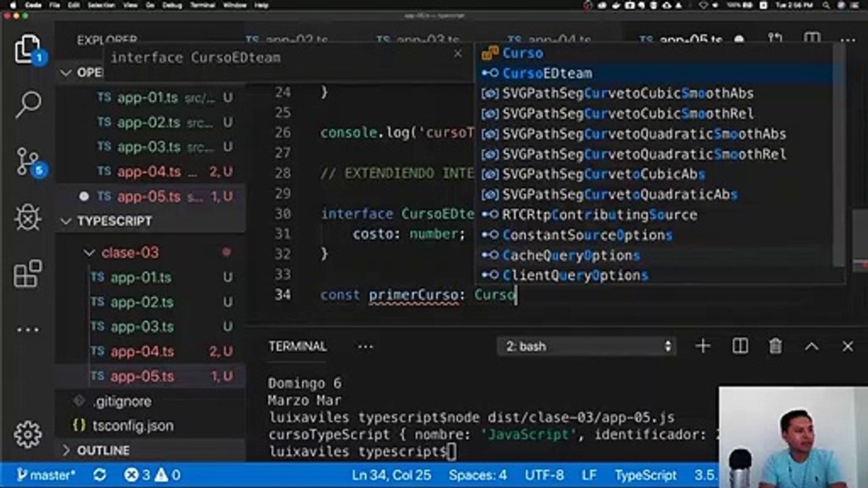Image resolution: width=868 pixels, height=488 pixels.
Task: Pick the SVGPathSegCurvetoCubicSmoothAbs suggestion
Action: [x=656, y=94]
